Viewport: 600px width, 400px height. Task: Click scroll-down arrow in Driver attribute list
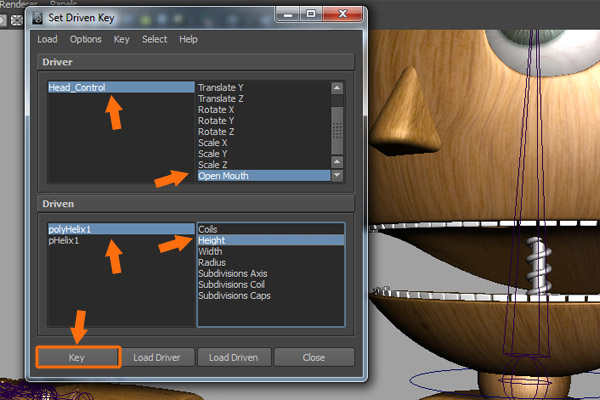(x=337, y=175)
